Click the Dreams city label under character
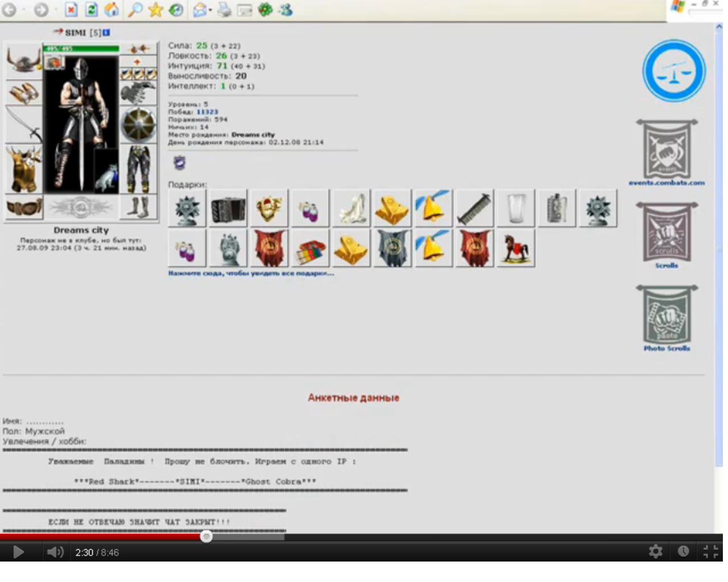The width and height of the screenshot is (728, 582). pos(81,230)
